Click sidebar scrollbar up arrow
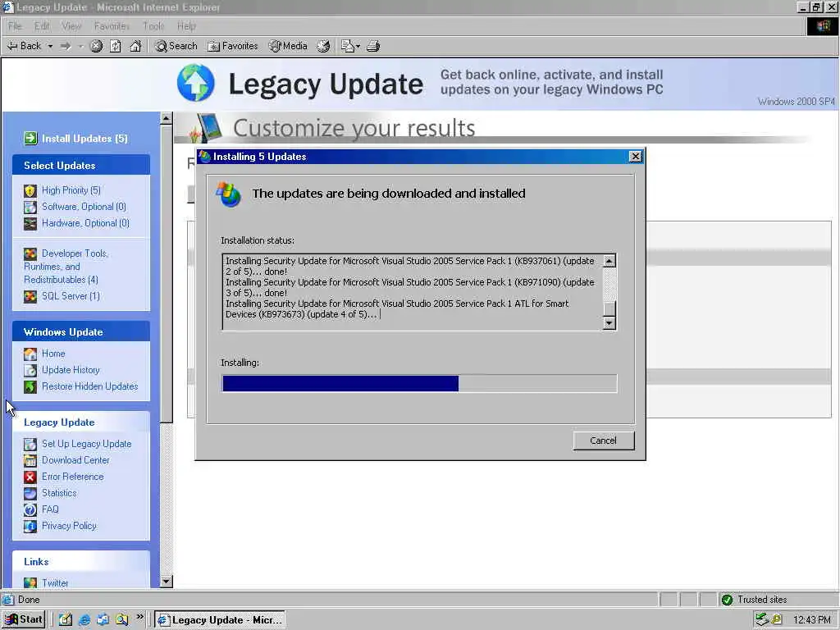Viewport: 840px width, 630px height. pyautogui.click(x=166, y=118)
